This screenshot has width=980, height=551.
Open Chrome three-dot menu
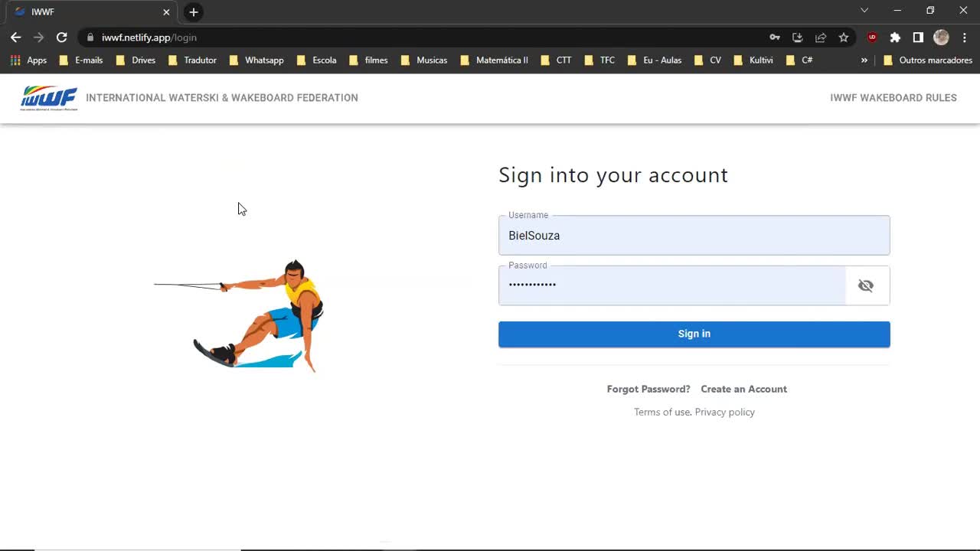tap(965, 37)
